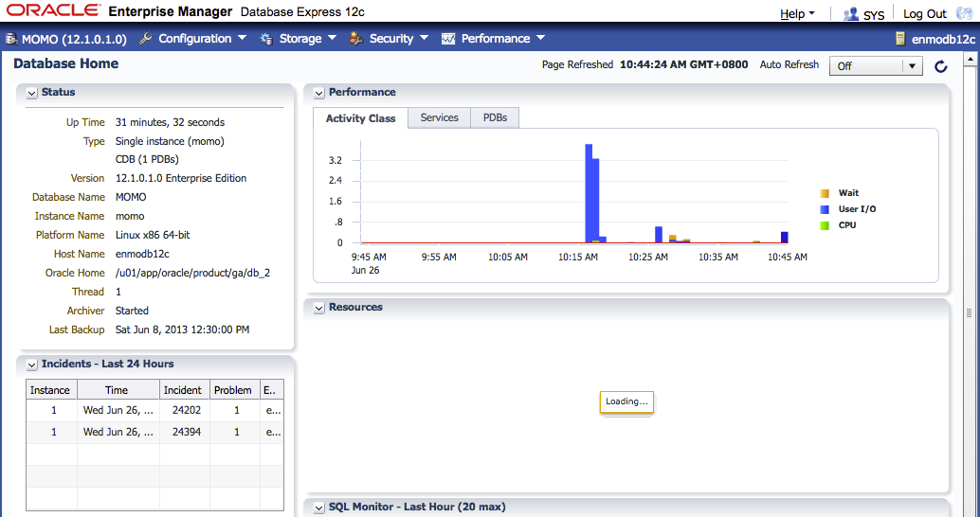The height and width of the screenshot is (517, 980).
Task: Collapse the Performance section
Action: click(x=318, y=93)
